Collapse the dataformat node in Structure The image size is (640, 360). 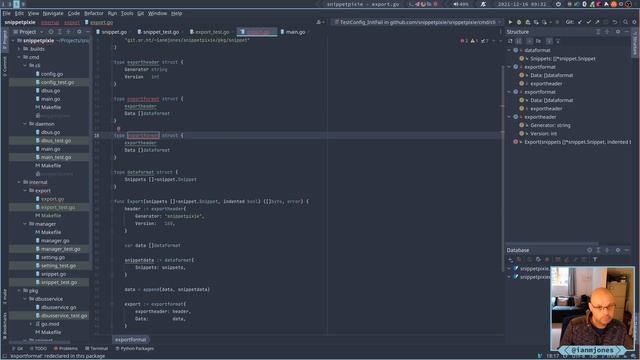509,50
